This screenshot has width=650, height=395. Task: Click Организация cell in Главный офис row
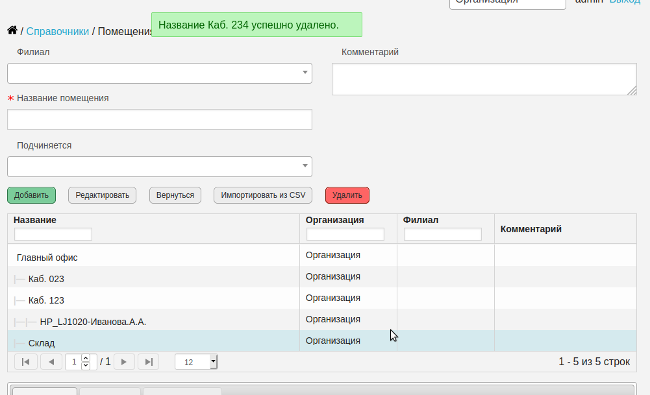348,255
